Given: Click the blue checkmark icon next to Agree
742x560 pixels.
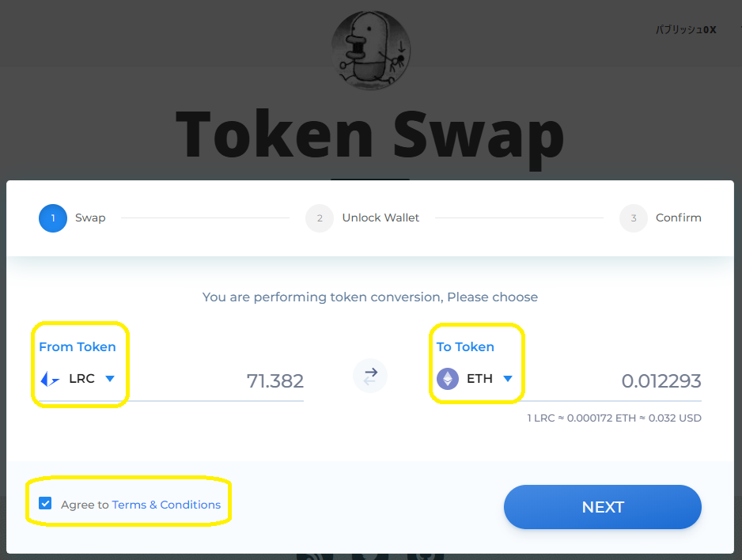Looking at the screenshot, I should point(45,502).
